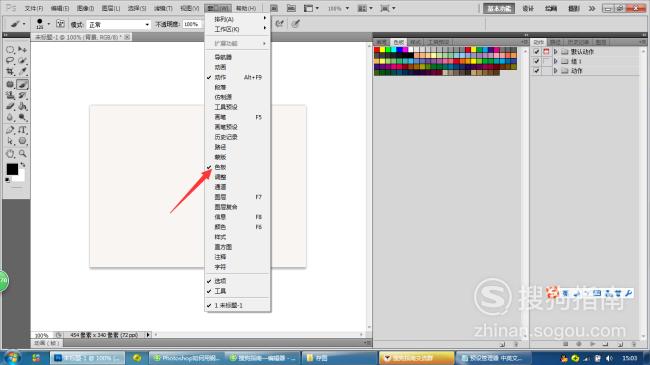Choose 图层 F7 in the Window menu

[x=238, y=197]
